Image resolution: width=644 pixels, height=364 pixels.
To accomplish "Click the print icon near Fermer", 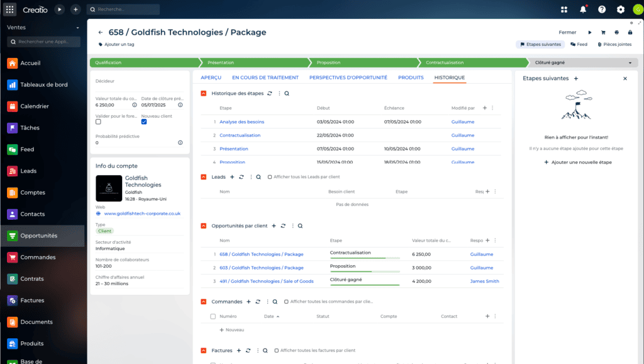I will [616, 32].
